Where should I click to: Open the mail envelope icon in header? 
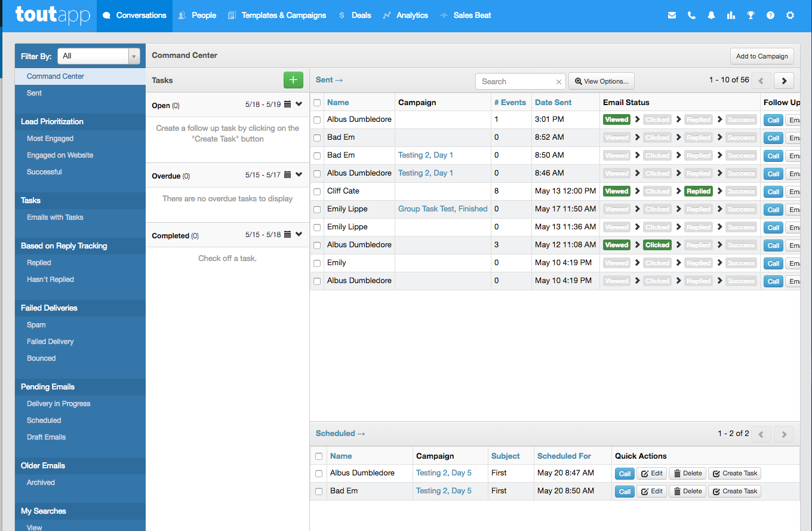tap(672, 16)
